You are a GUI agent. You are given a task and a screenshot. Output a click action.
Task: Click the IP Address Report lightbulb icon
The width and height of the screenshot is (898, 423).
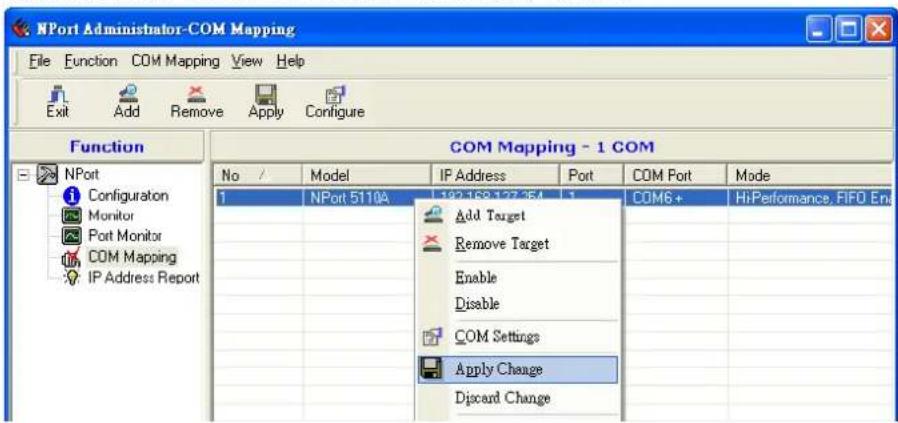pyautogui.click(x=74, y=278)
